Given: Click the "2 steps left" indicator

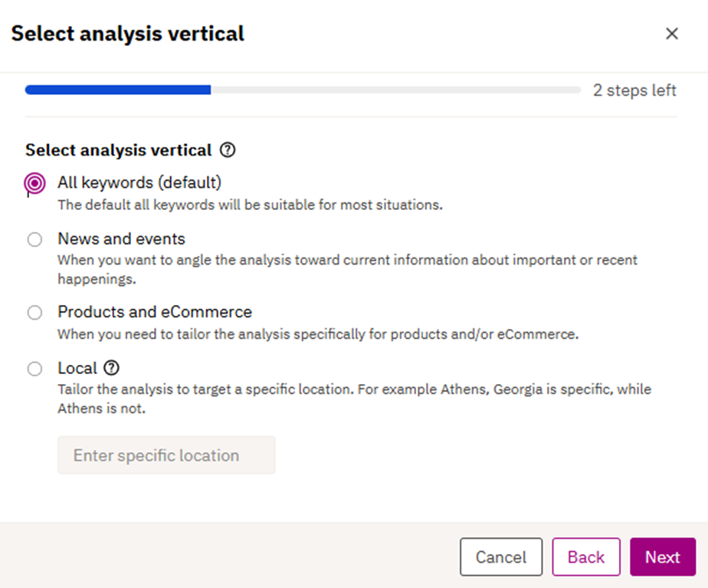Looking at the screenshot, I should click(x=634, y=90).
